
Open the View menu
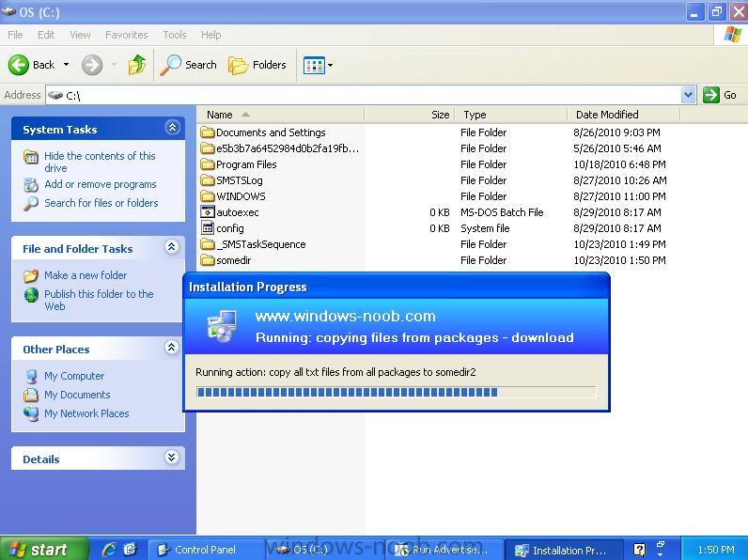pyautogui.click(x=80, y=35)
